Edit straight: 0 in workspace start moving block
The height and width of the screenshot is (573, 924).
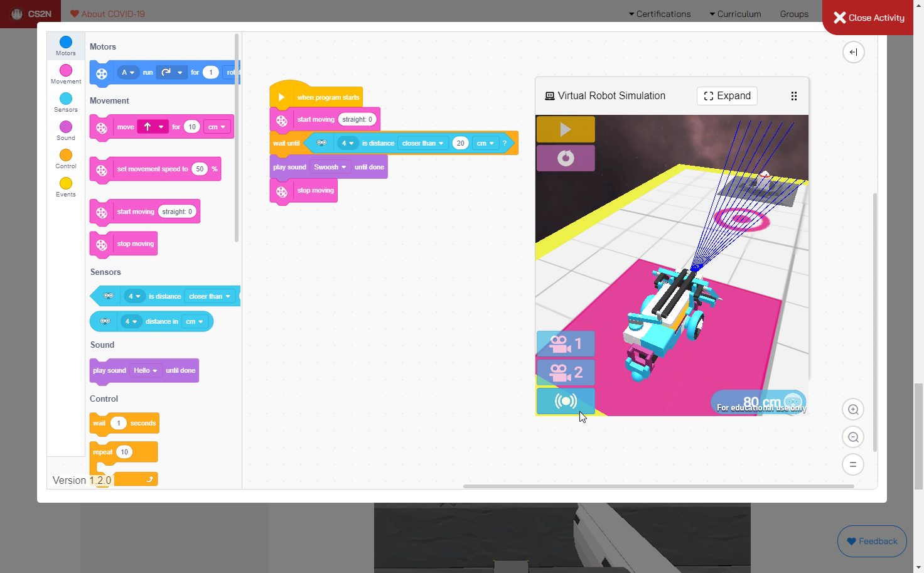(x=357, y=119)
